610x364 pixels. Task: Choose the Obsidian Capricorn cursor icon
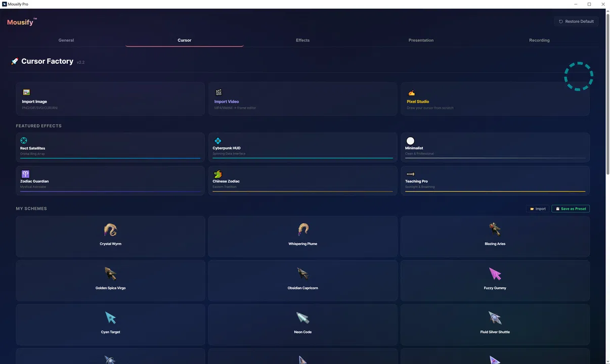click(x=303, y=274)
